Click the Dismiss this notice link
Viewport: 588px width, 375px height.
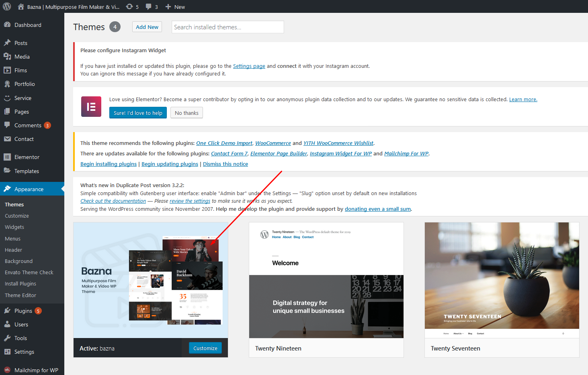tap(225, 164)
